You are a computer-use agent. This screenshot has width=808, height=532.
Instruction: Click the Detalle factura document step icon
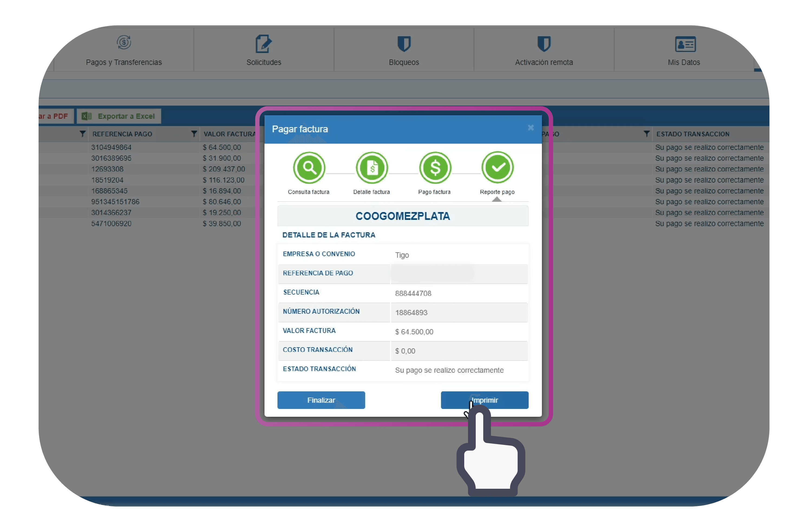tap(372, 168)
